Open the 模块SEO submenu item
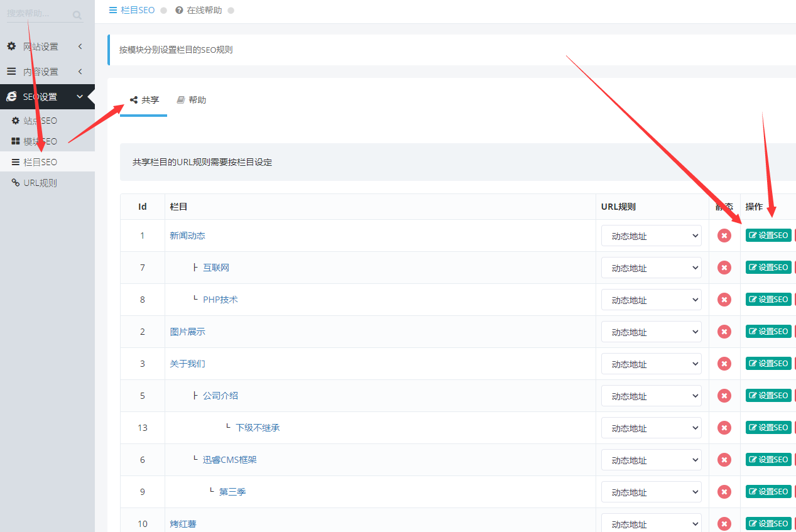 click(47, 141)
